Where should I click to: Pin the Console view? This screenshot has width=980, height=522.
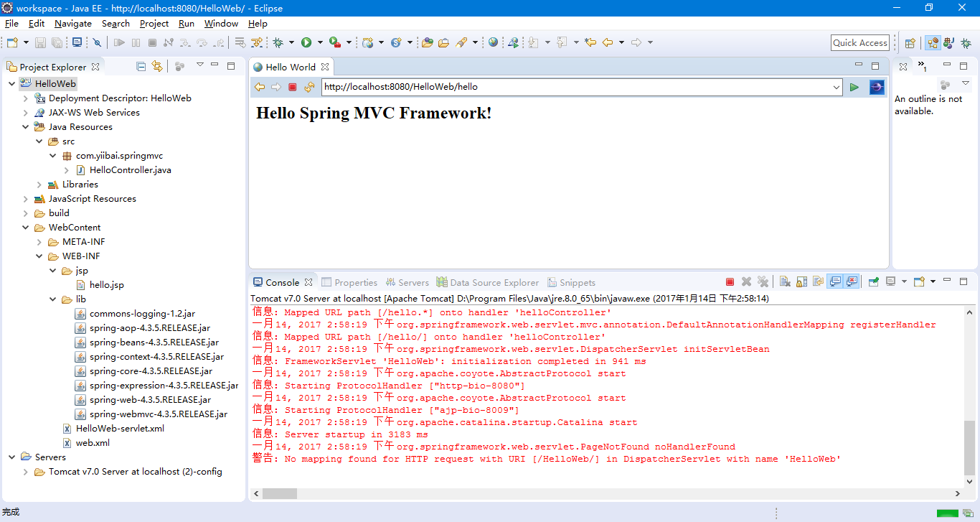click(x=873, y=282)
